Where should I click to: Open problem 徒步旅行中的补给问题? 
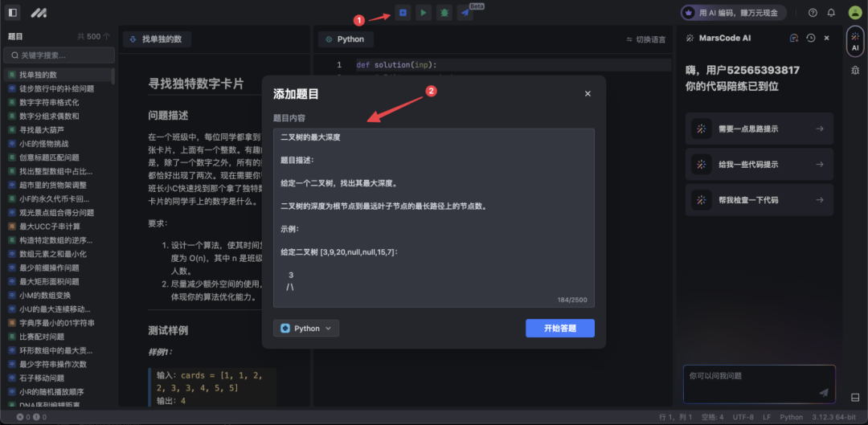click(x=58, y=88)
